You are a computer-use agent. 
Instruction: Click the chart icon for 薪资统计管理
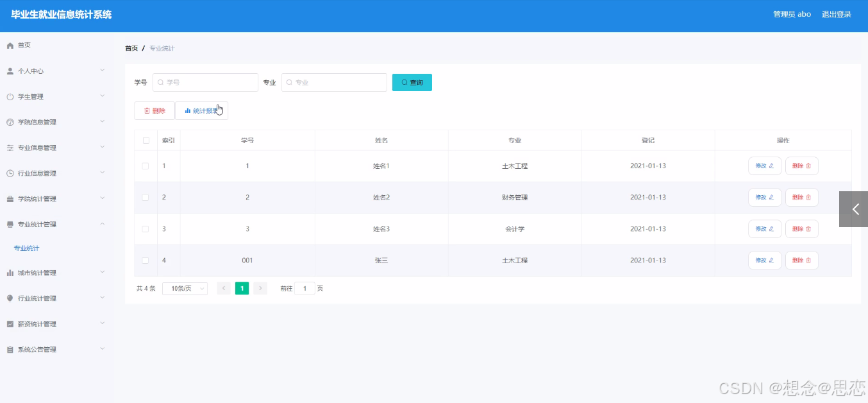tap(10, 324)
